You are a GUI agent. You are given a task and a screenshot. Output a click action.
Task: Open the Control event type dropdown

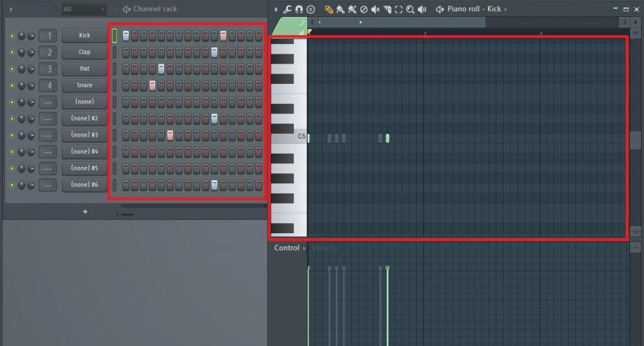(x=290, y=248)
